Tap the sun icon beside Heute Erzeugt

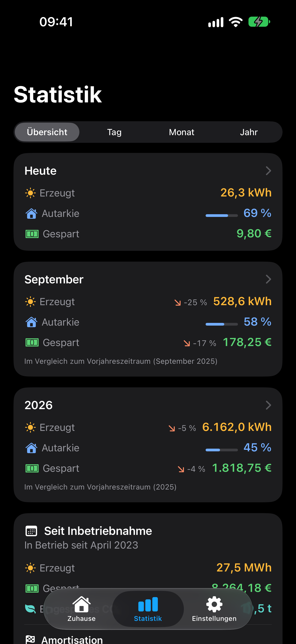(30, 193)
